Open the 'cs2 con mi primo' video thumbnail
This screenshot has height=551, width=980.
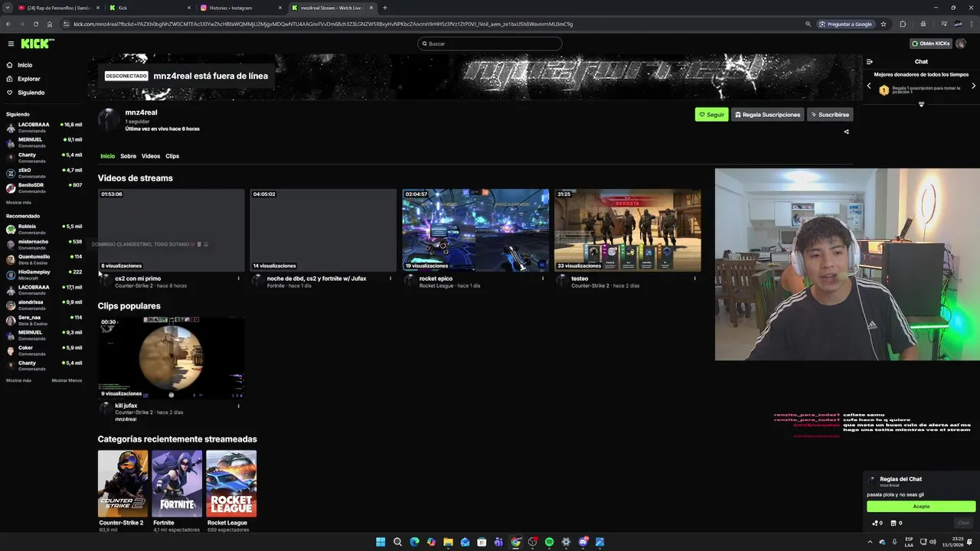coord(171,230)
